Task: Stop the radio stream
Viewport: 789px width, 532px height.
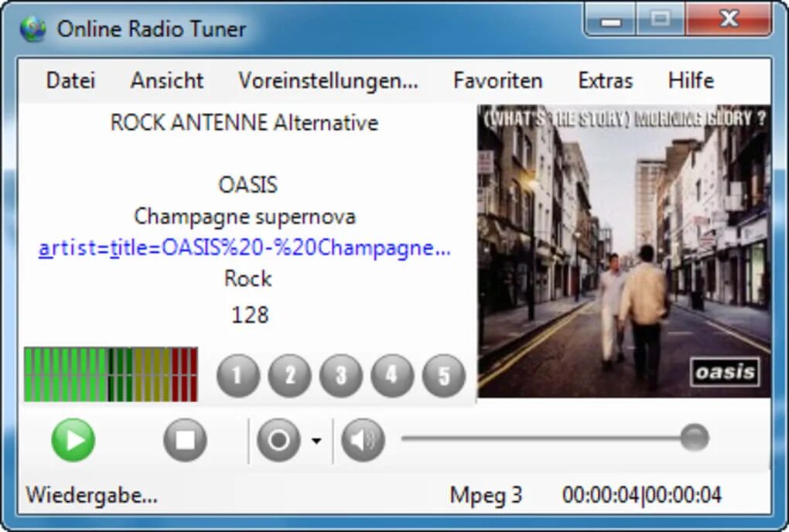Action: click(x=185, y=440)
